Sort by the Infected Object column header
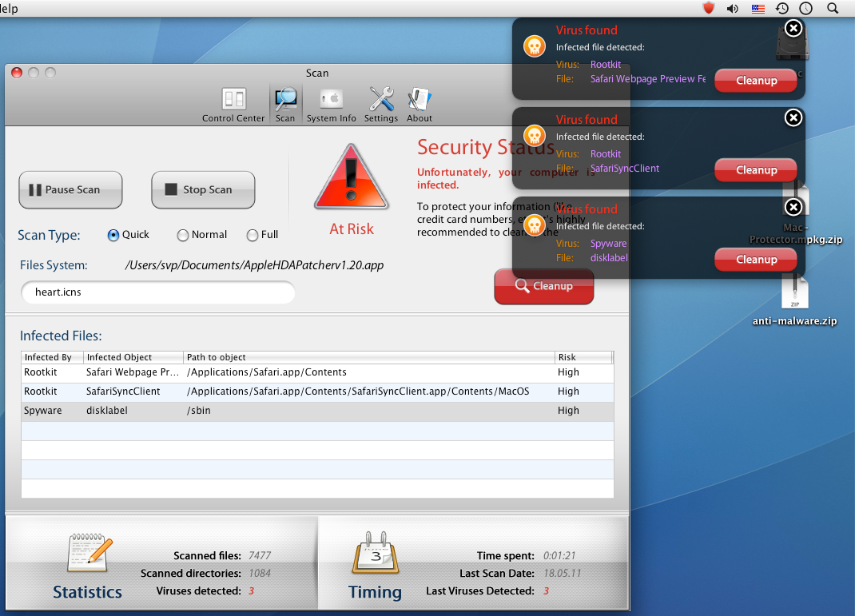 (x=132, y=357)
